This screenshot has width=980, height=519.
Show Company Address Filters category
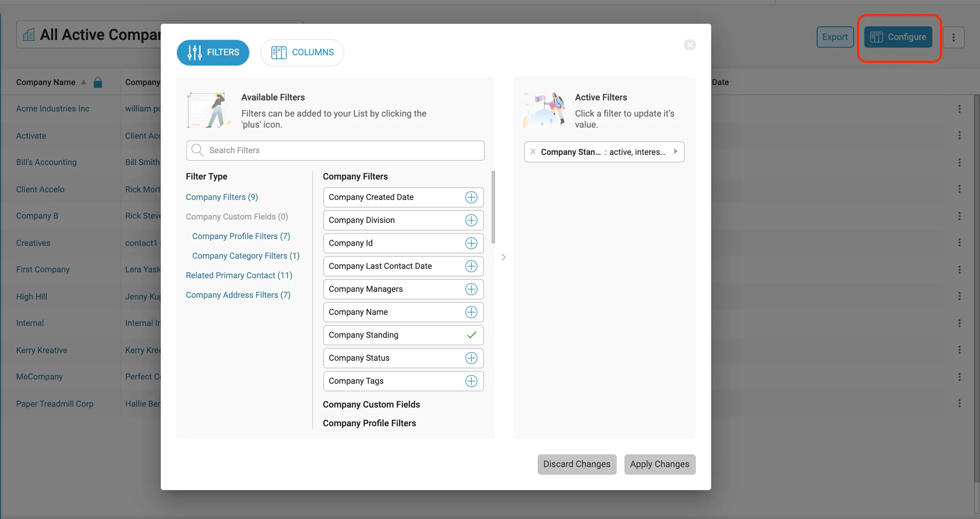238,295
